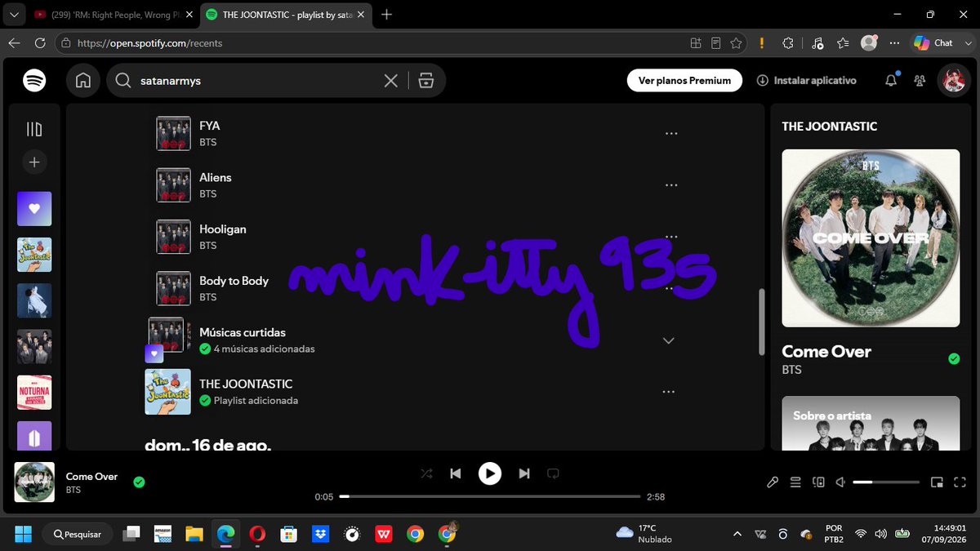Open Opera from the taskbar
The width and height of the screenshot is (980, 551).
258,534
